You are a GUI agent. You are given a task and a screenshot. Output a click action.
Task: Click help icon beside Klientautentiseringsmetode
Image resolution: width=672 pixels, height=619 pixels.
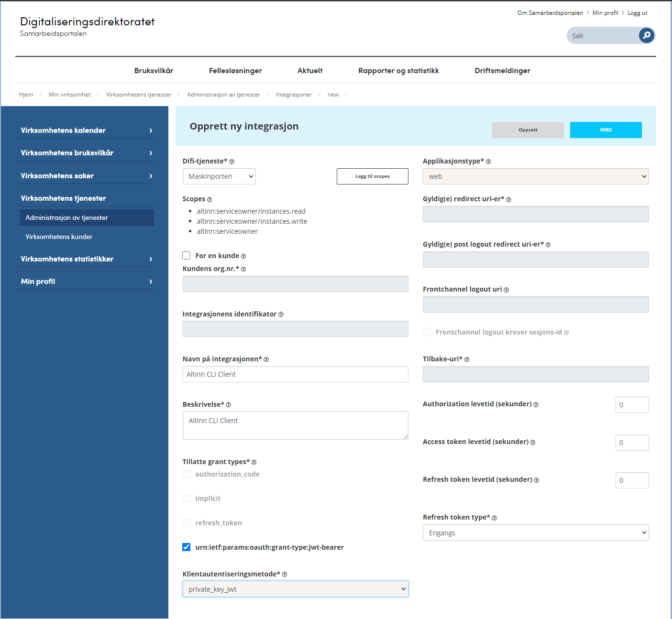pyautogui.click(x=285, y=575)
